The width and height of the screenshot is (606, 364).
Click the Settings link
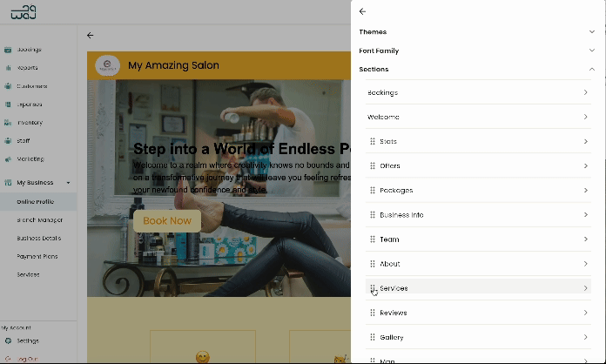coord(28,340)
